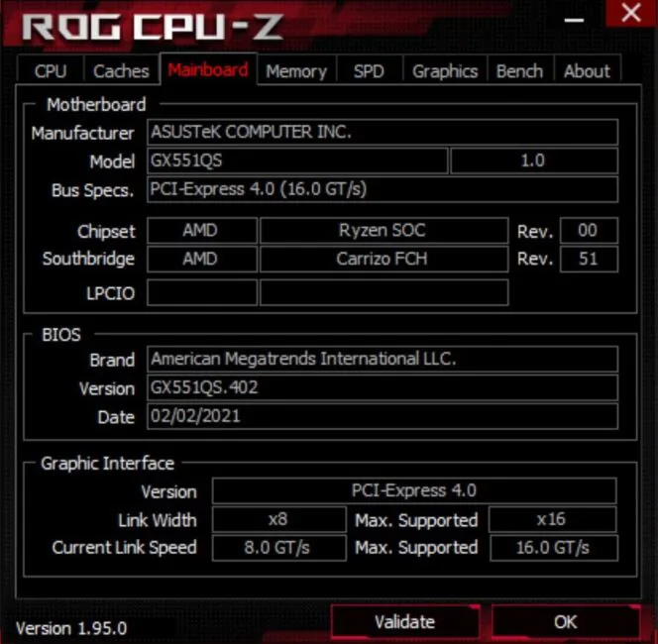658x644 pixels.
Task: Switch to the Graphics tab
Action: pos(445,71)
